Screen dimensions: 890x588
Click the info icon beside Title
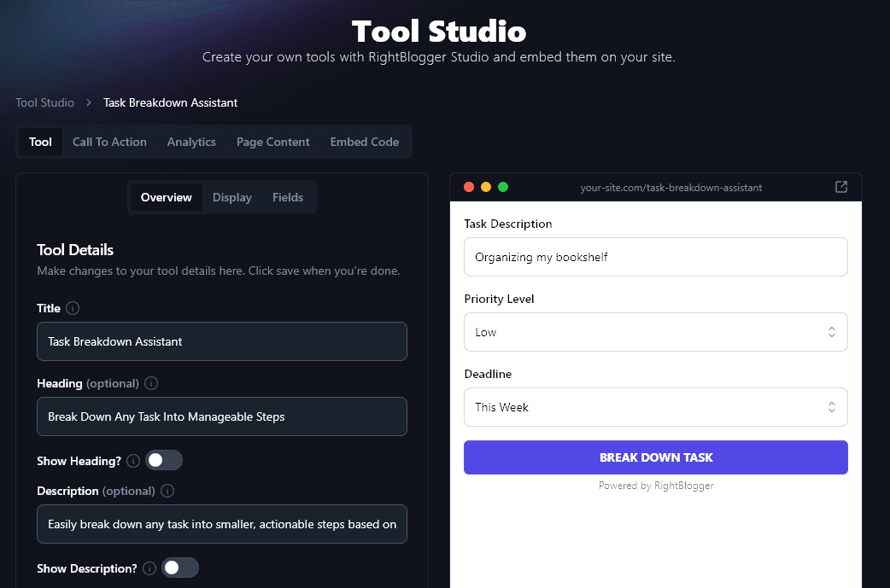(x=73, y=308)
